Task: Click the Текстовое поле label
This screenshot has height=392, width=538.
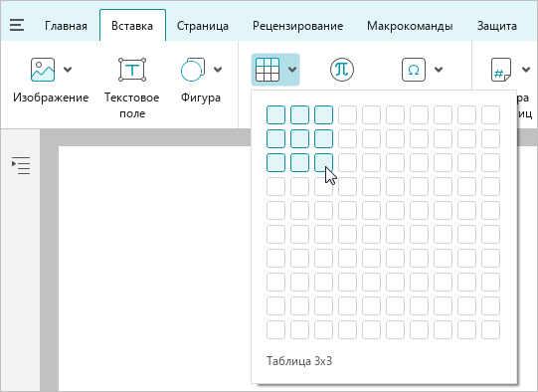Action: 132,105
